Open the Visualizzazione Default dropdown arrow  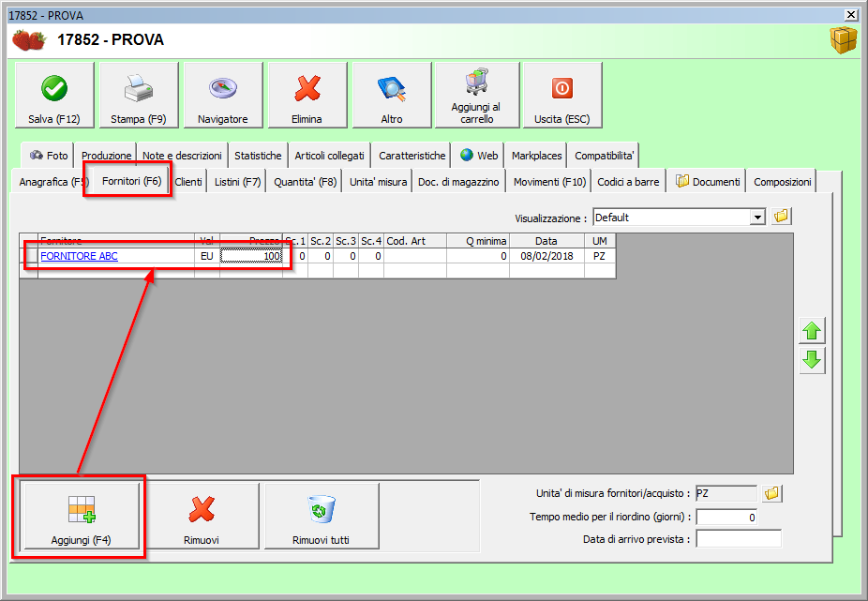click(x=757, y=218)
